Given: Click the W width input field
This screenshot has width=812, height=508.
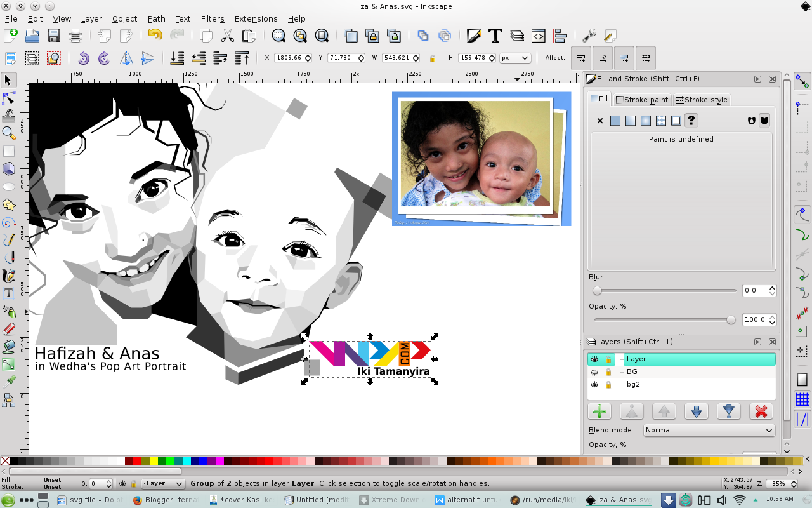Looking at the screenshot, I should (400, 58).
